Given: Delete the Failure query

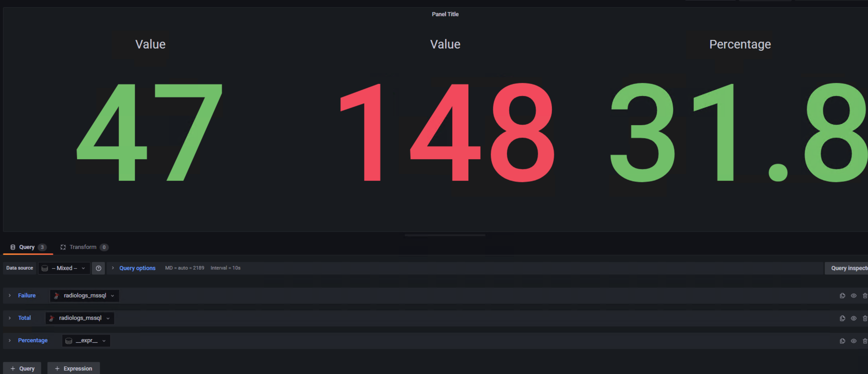Looking at the screenshot, I should (865, 296).
